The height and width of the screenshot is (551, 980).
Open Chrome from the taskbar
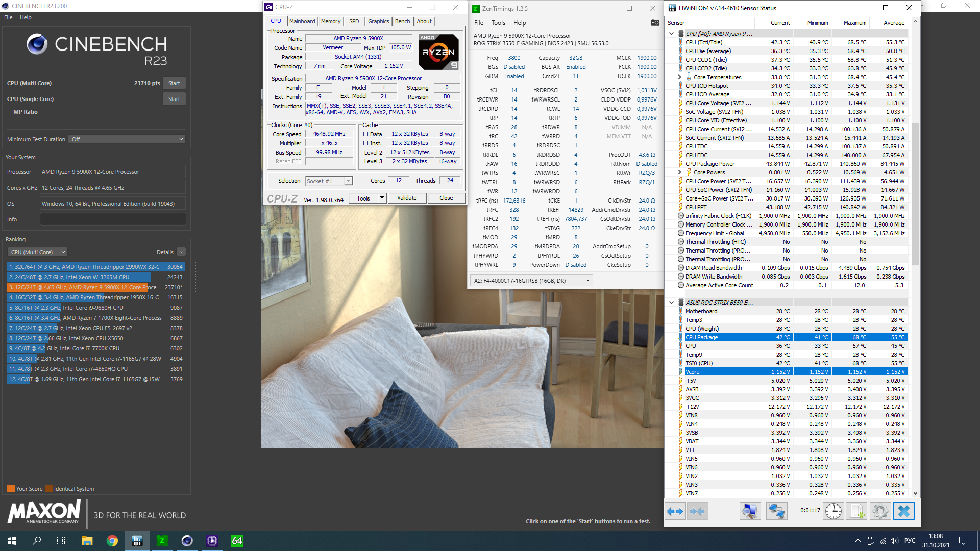coord(112,541)
